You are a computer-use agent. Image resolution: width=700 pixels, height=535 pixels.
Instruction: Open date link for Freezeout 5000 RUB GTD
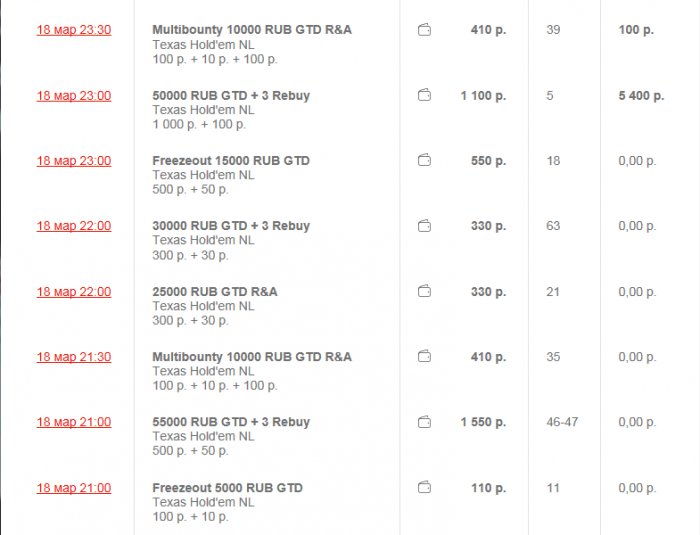pos(74,488)
